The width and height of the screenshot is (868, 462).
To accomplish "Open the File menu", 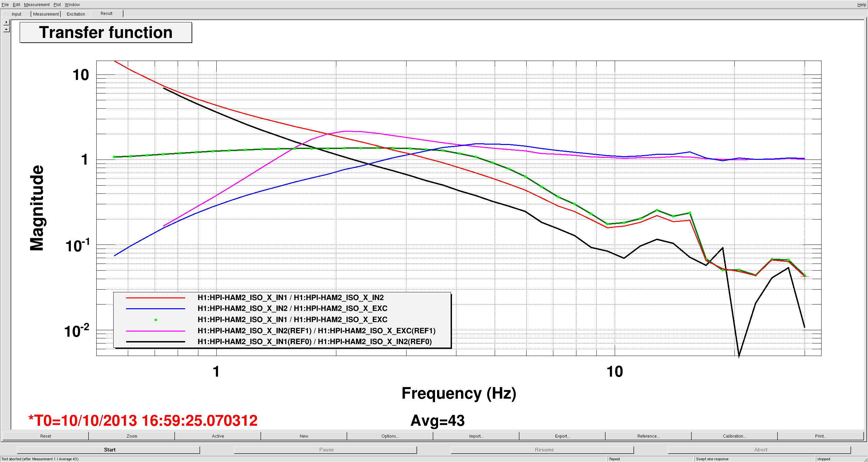I will pos(5,4).
